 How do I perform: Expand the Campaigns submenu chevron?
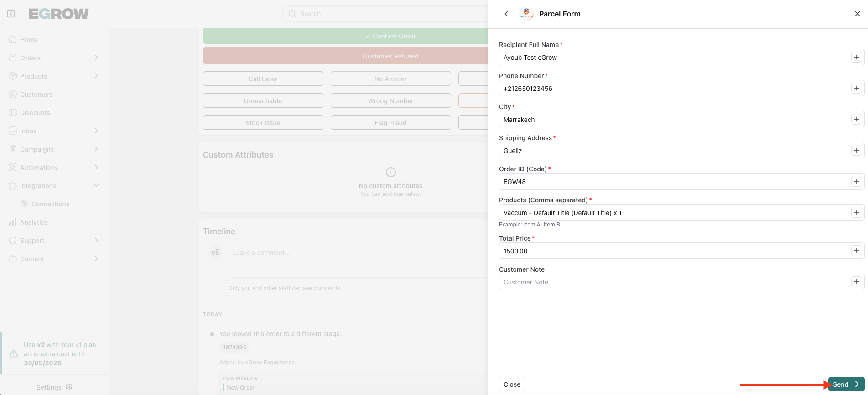[96, 149]
